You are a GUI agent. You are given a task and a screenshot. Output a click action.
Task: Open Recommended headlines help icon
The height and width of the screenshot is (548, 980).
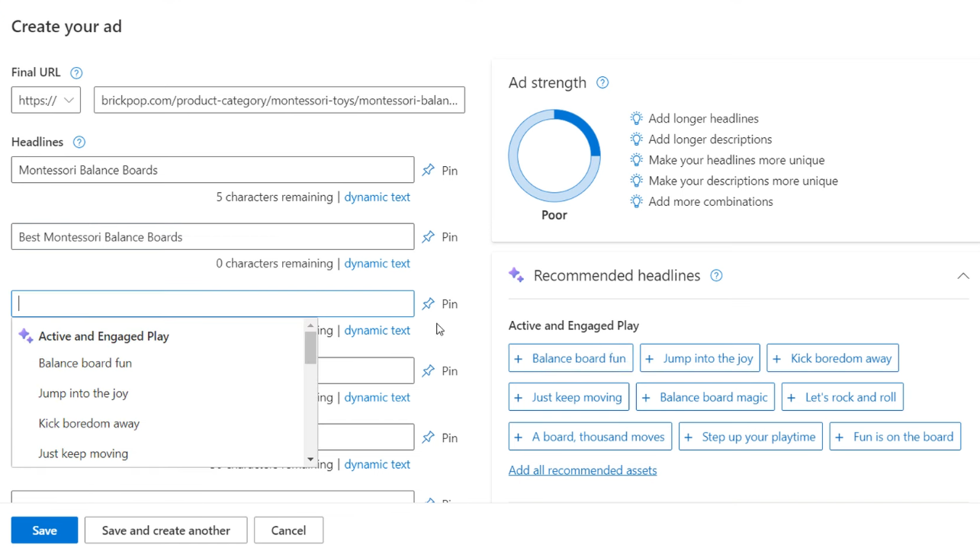pos(716,276)
